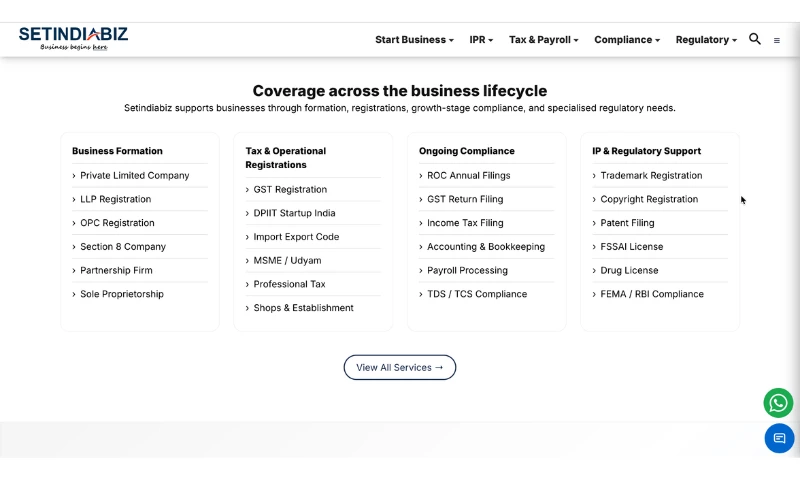The width and height of the screenshot is (800, 480).
Task: Open the hamburger menu icon
Action: (777, 40)
